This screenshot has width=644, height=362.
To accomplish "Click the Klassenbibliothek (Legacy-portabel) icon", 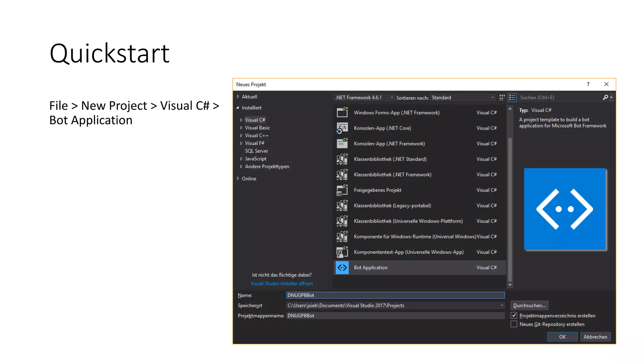I will pyautogui.click(x=342, y=206).
